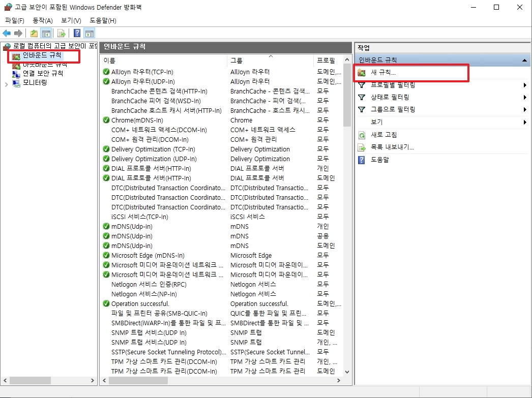The width and height of the screenshot is (532, 398).
Task: Select the 파일 및 프린터 공유(SMB-QUIC-In) rule
Action: [159, 313]
